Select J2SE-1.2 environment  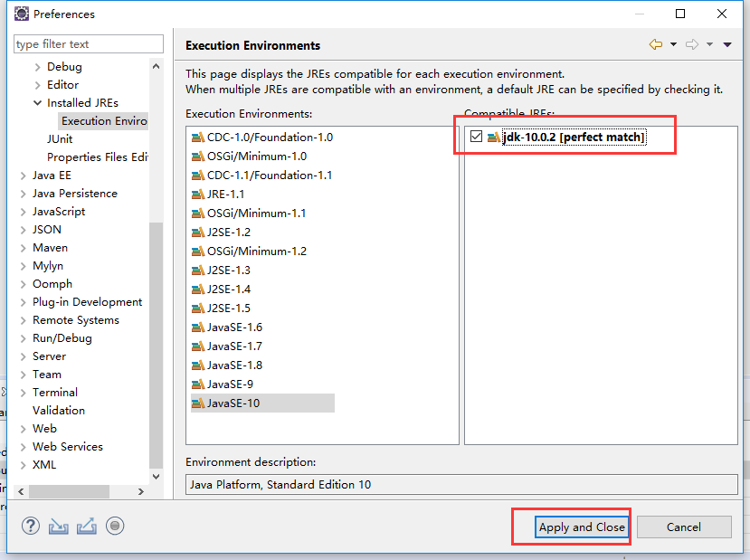pyautogui.click(x=221, y=233)
